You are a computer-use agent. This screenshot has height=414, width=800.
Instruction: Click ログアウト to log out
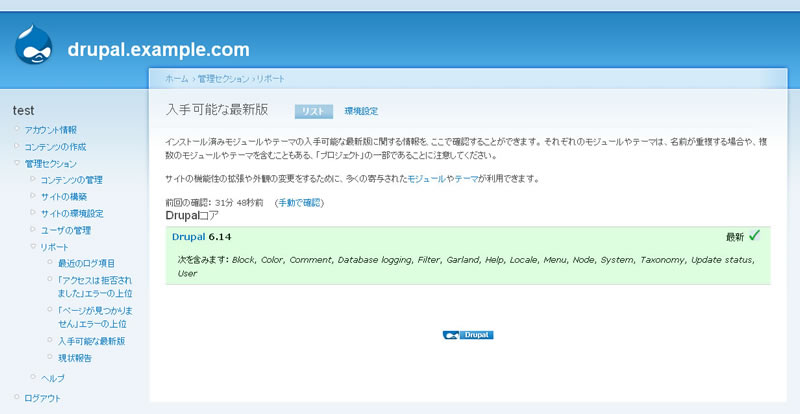pos(42,398)
